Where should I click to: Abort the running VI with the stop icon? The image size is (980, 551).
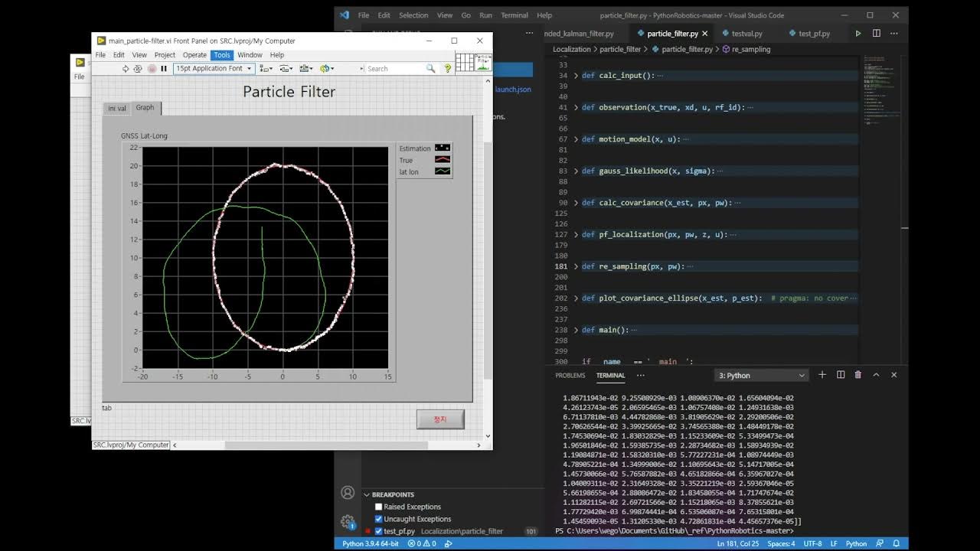[x=152, y=68]
